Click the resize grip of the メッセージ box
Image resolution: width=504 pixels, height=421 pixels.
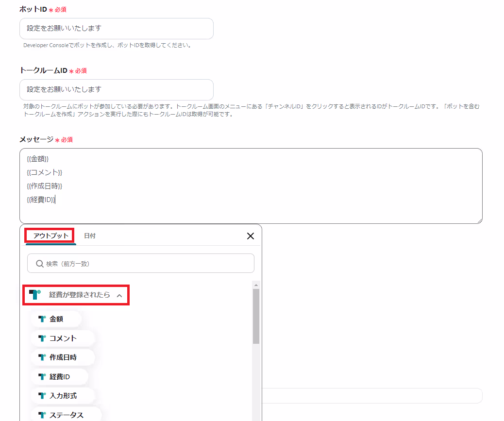pos(480,221)
